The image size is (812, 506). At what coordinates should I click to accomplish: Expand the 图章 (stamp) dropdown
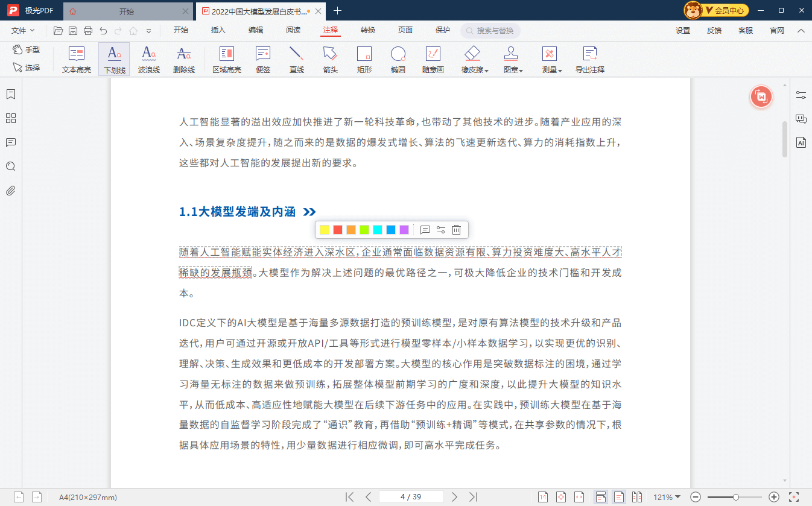click(x=513, y=59)
